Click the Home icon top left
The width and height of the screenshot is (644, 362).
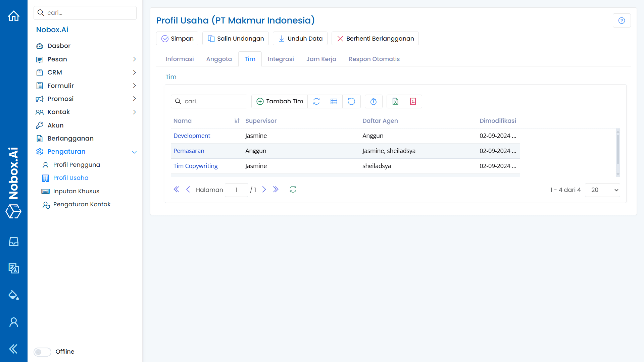[13, 16]
